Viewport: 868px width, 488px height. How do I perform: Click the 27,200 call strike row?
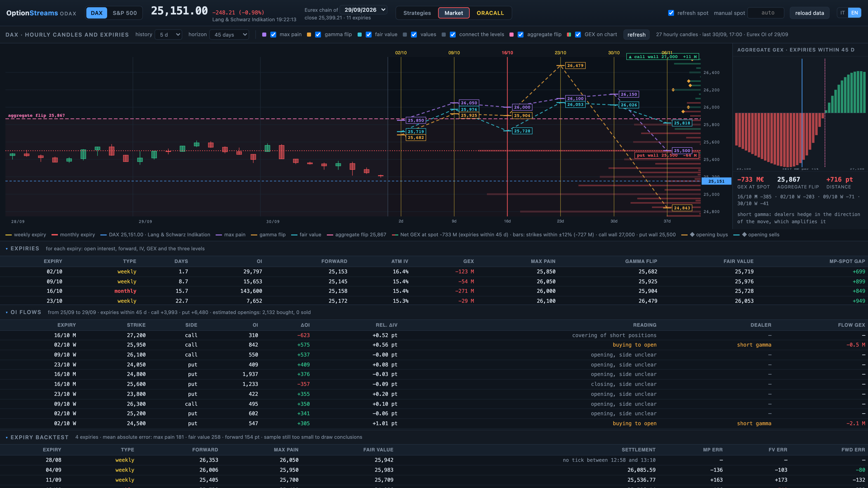click(x=434, y=335)
